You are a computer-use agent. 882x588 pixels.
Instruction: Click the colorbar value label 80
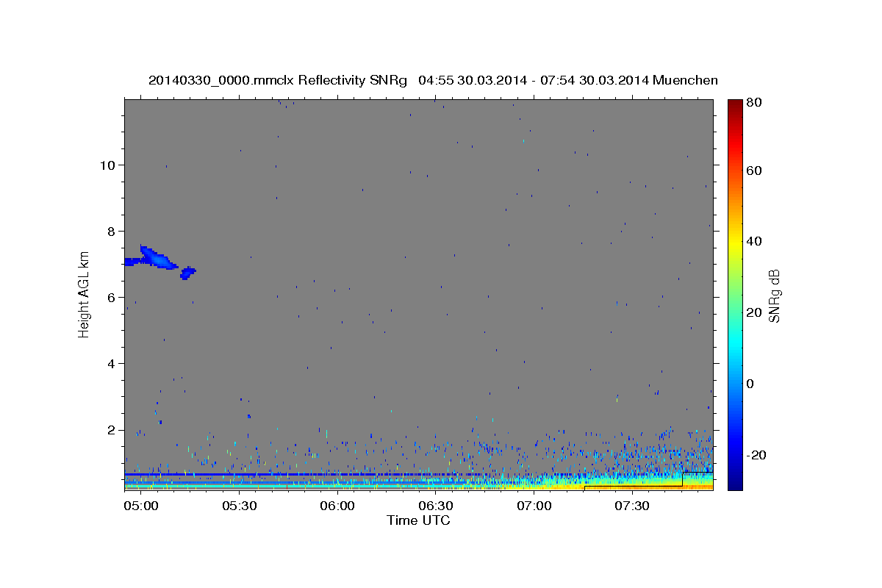[753, 103]
